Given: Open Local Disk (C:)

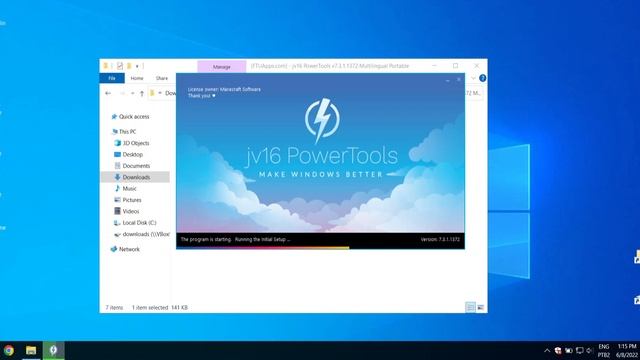Looking at the screenshot, I should tap(139, 223).
